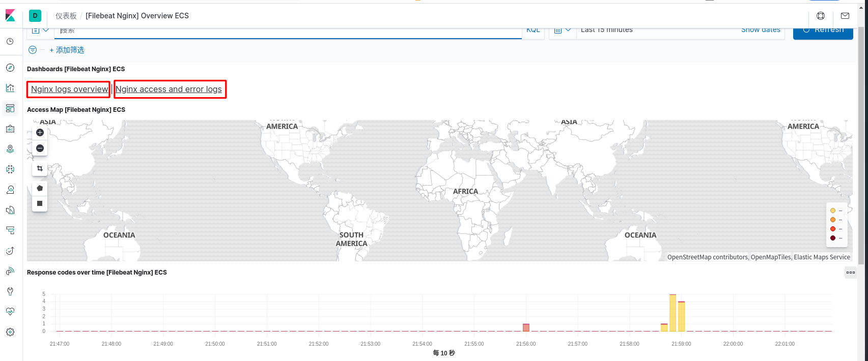Open the mail newsfeed icon

pos(845,16)
